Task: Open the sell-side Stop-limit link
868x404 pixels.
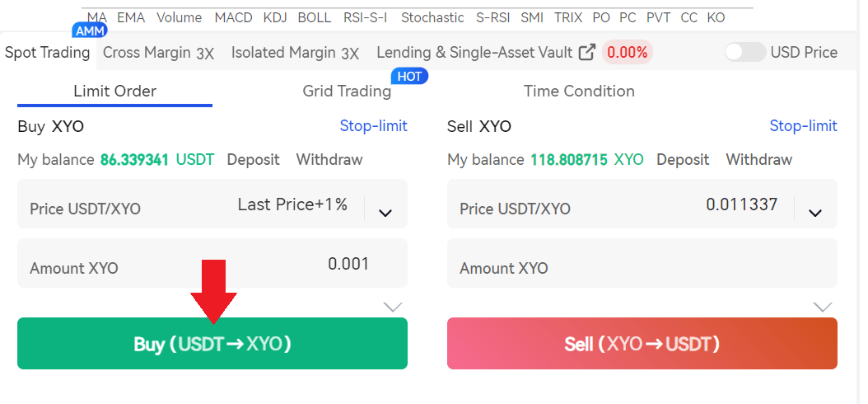Action: [803, 126]
